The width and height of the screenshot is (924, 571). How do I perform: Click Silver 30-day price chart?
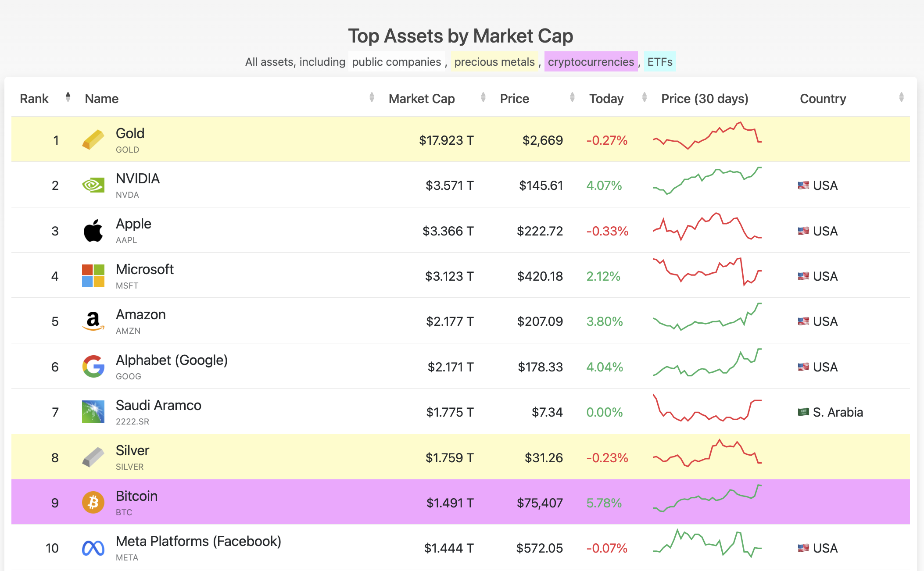coord(707,453)
